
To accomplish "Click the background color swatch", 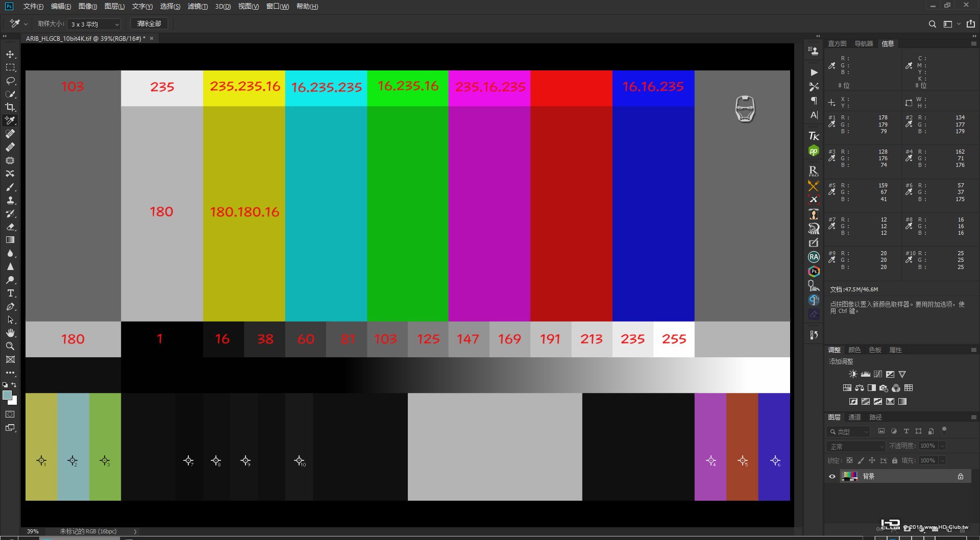I will point(13,401).
